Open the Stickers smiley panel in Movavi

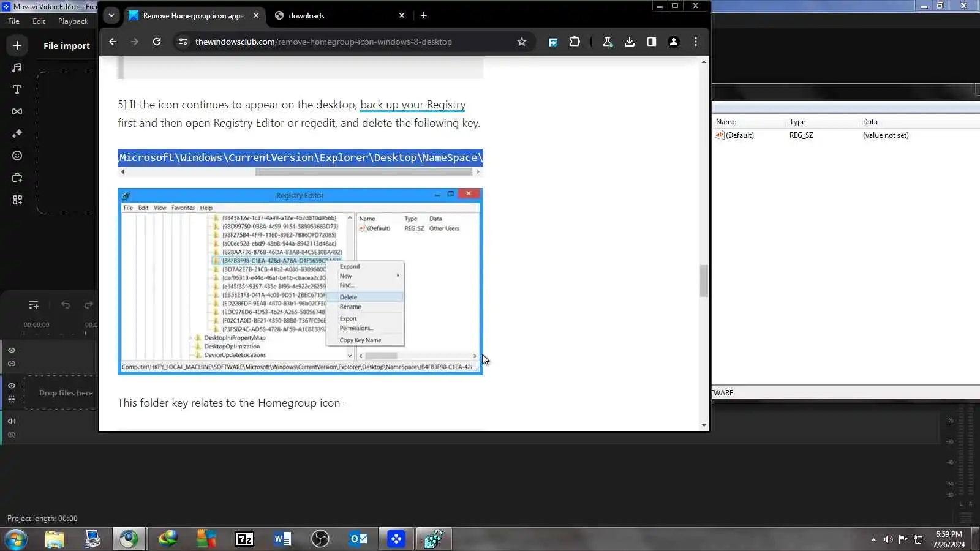pyautogui.click(x=17, y=156)
